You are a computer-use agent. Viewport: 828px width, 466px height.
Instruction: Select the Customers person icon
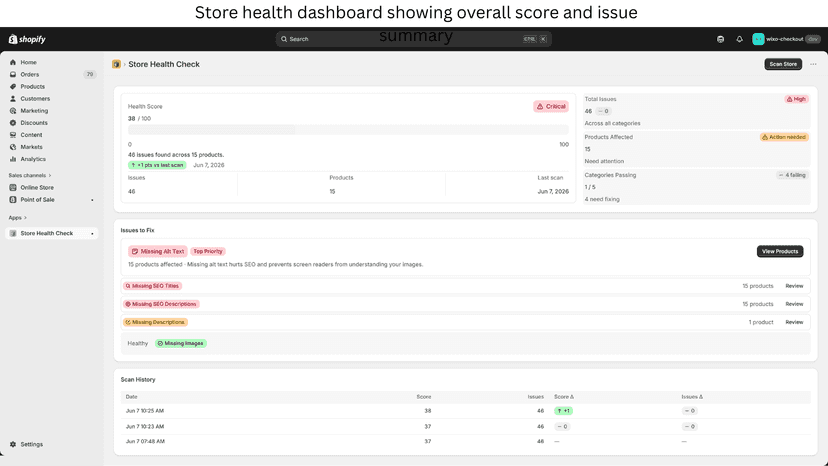13,99
